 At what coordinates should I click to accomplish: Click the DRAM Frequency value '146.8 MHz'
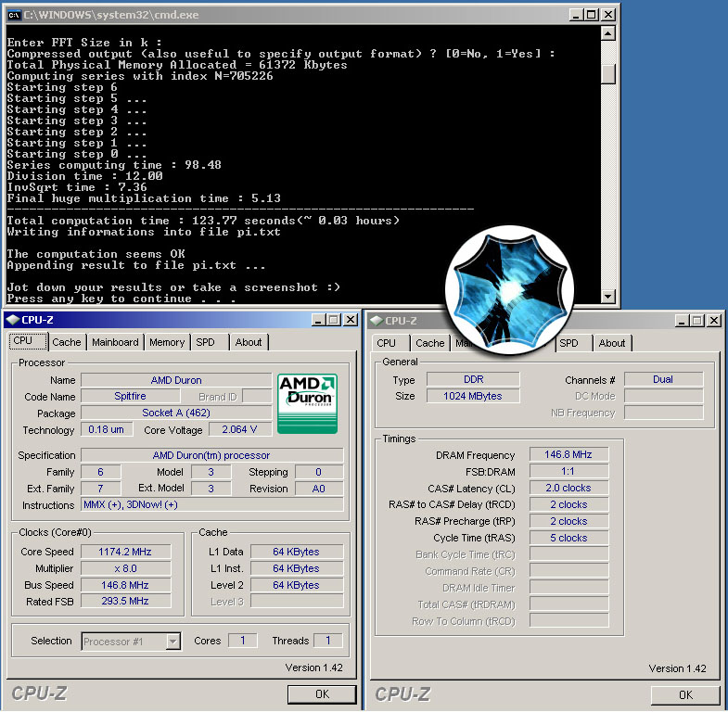pos(568,455)
